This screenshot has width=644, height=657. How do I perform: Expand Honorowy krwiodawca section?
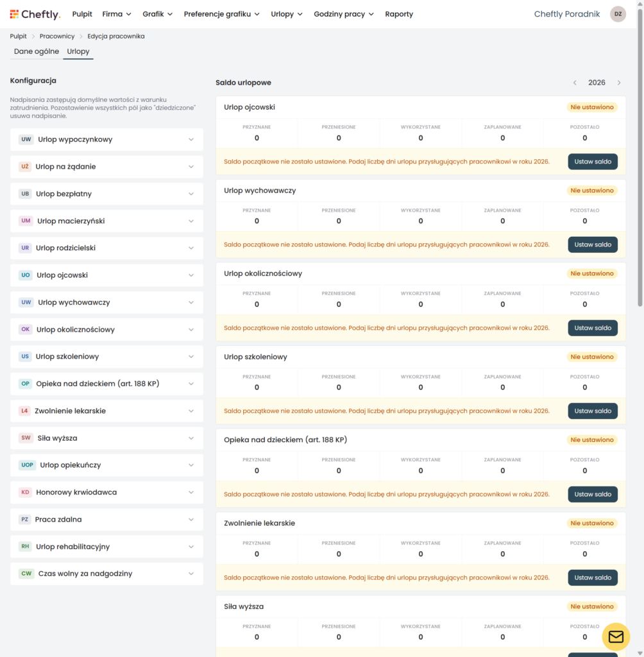pos(106,492)
